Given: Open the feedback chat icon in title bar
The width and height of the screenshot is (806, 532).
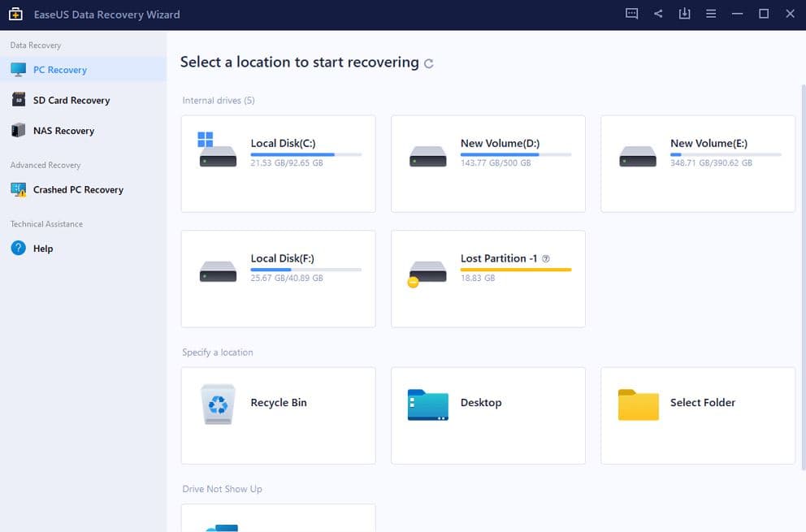Looking at the screenshot, I should (632, 14).
